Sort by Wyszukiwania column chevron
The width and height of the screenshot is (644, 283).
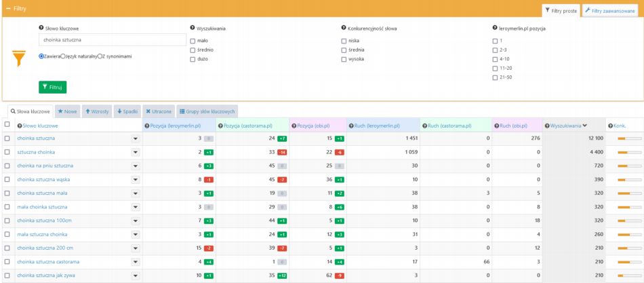584,126
